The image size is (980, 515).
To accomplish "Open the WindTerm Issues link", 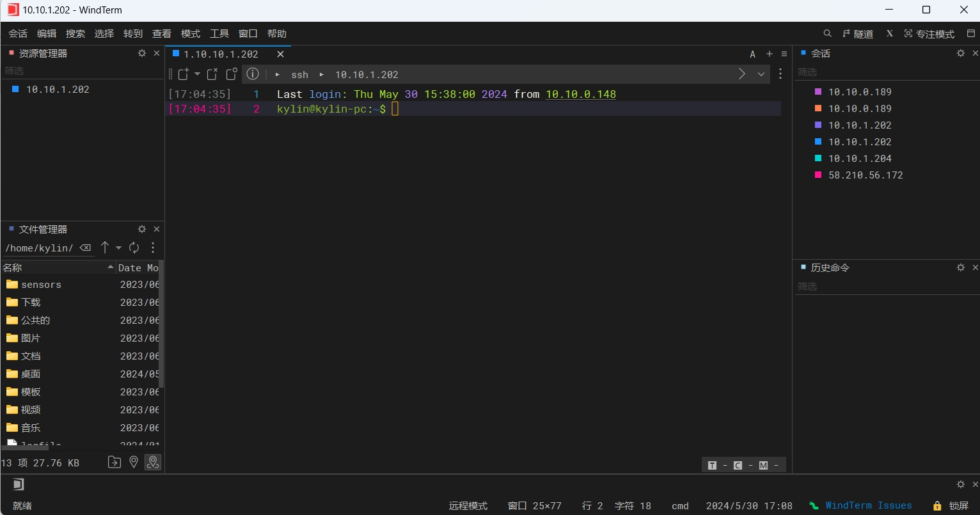I will click(868, 505).
